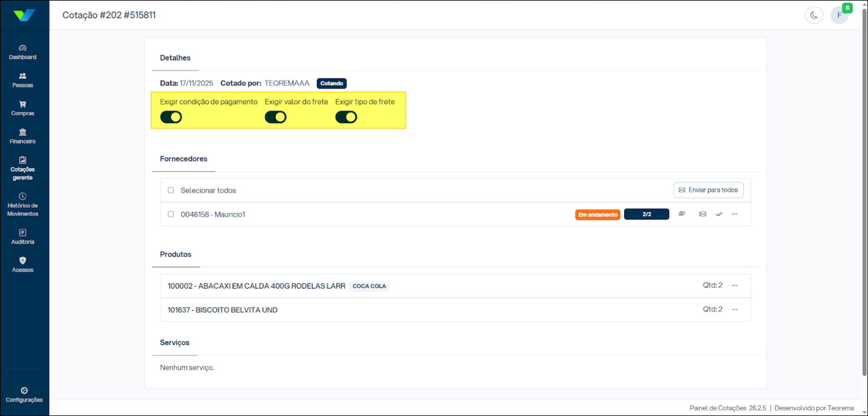This screenshot has width=868, height=416.
Task: Click the envelope icon for Mauricio1
Action: point(702,214)
